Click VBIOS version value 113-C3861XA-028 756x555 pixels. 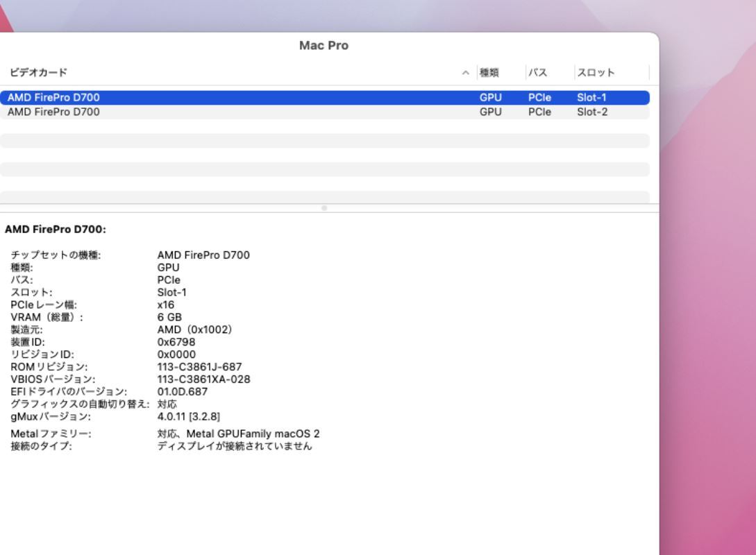point(203,379)
